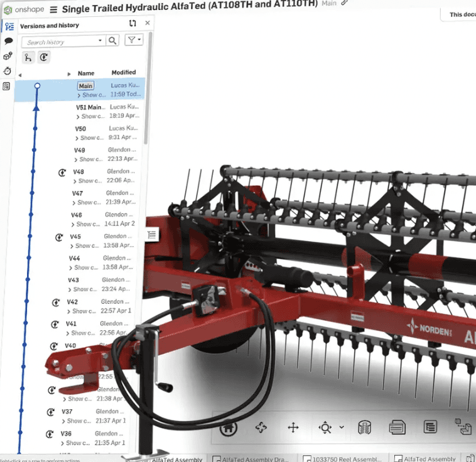Select version V49
Screen dimensions: 476x462
coord(80,150)
